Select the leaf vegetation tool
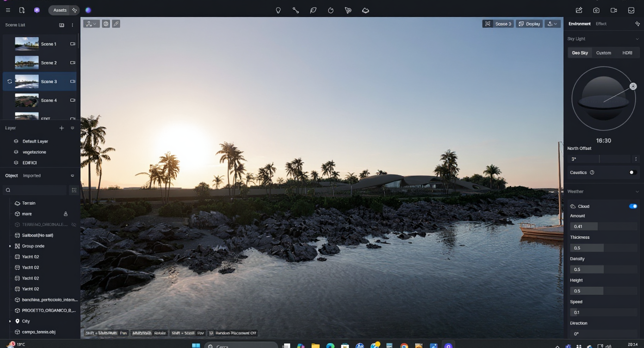Viewport: 644px width, 348px height. [x=313, y=10]
